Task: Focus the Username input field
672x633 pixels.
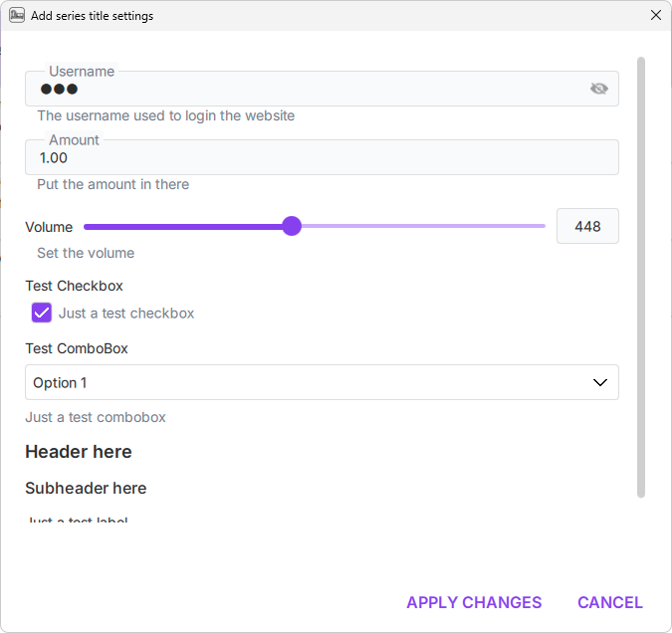Action: click(299, 89)
